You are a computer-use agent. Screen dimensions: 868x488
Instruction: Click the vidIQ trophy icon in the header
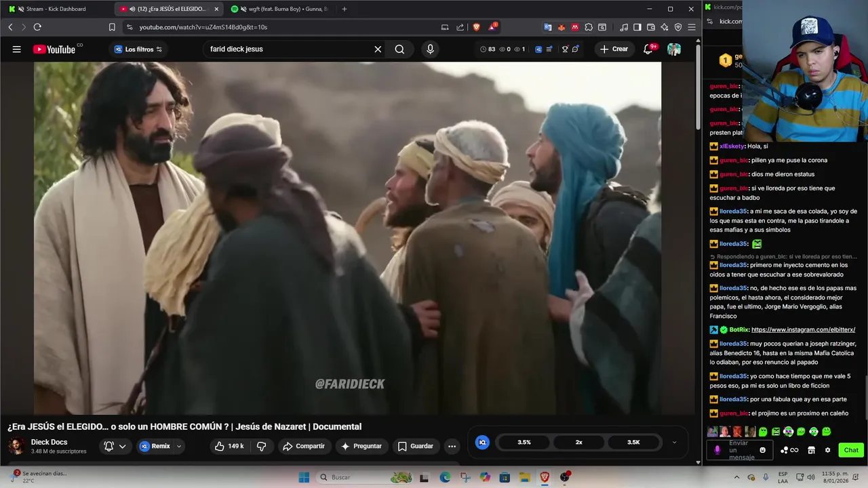click(x=564, y=49)
